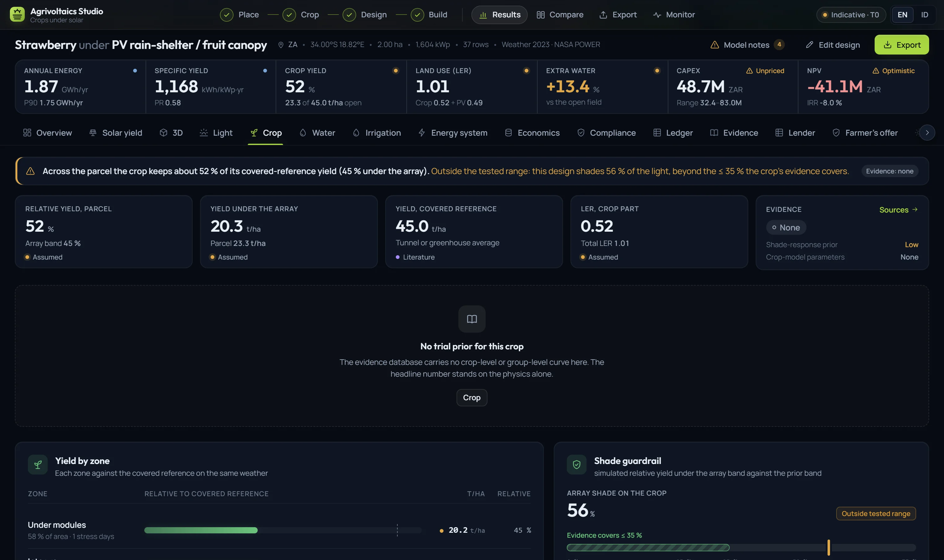The height and width of the screenshot is (560, 944).
Task: Switch to the Light tab
Action: pos(216,133)
